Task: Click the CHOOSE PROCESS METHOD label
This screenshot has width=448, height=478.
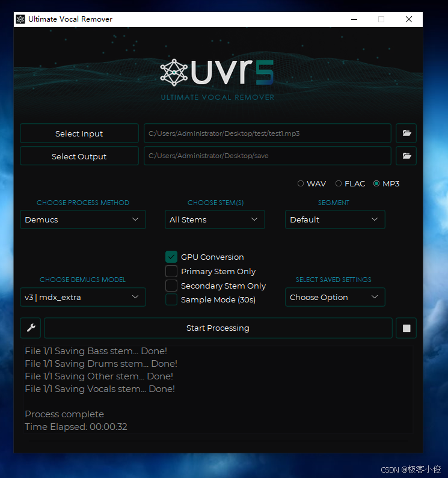Action: (83, 203)
